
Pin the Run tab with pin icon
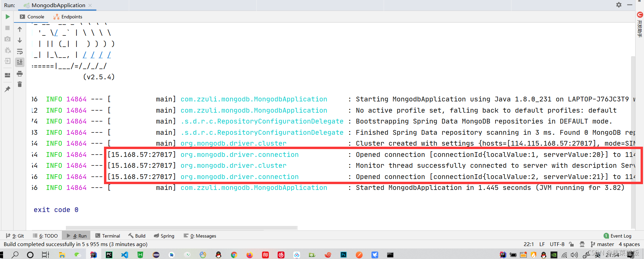coord(7,89)
